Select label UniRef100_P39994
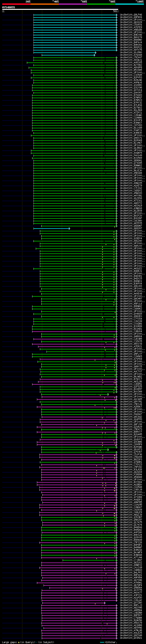 coord(131,475)
